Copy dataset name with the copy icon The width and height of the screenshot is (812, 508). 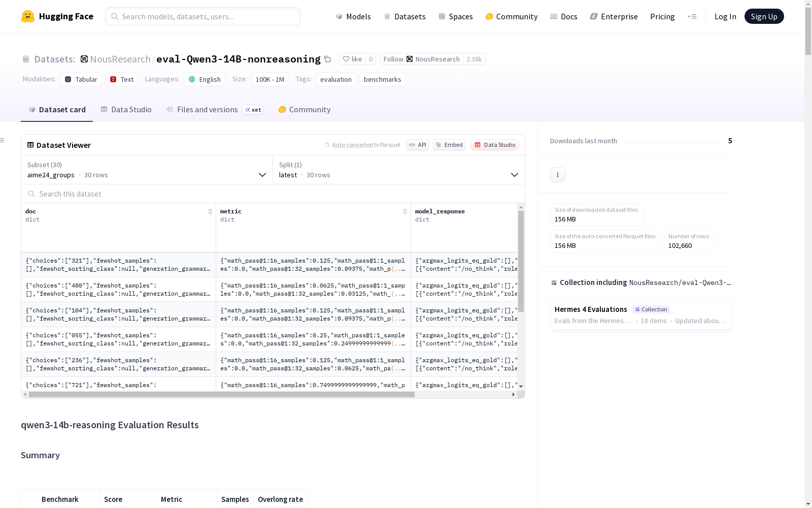coord(328,59)
